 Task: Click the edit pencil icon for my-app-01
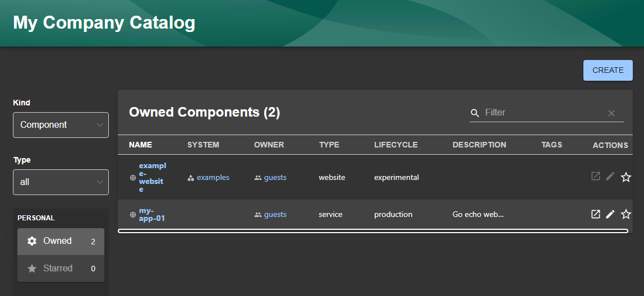click(x=610, y=214)
